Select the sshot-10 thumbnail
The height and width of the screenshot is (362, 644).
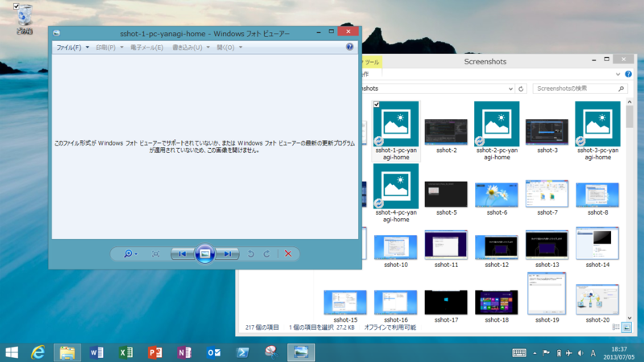(x=395, y=247)
